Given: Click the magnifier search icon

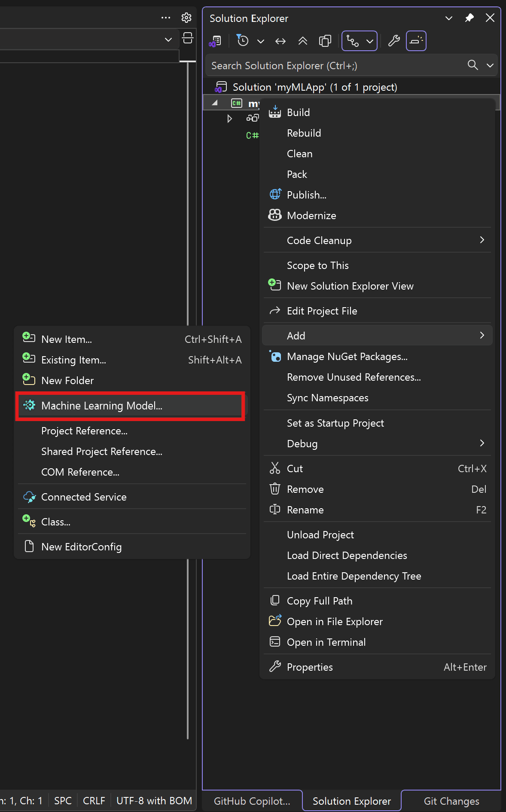Looking at the screenshot, I should click(x=473, y=65).
